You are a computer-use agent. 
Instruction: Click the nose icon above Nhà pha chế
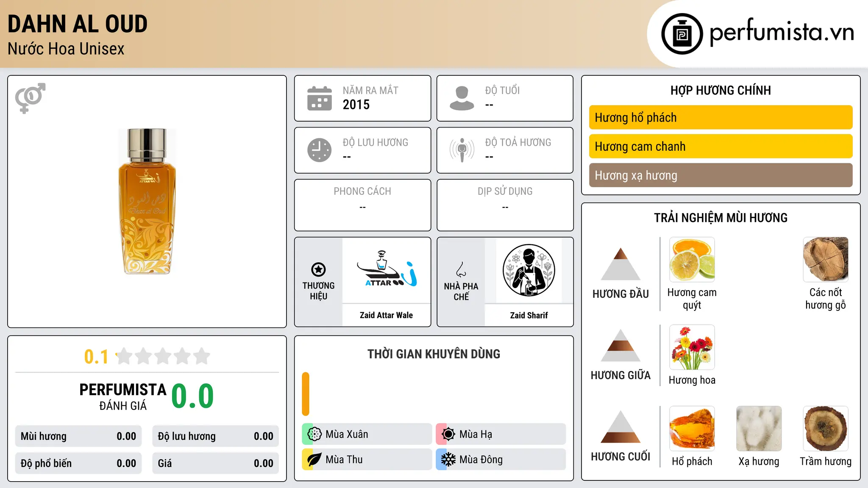click(461, 269)
